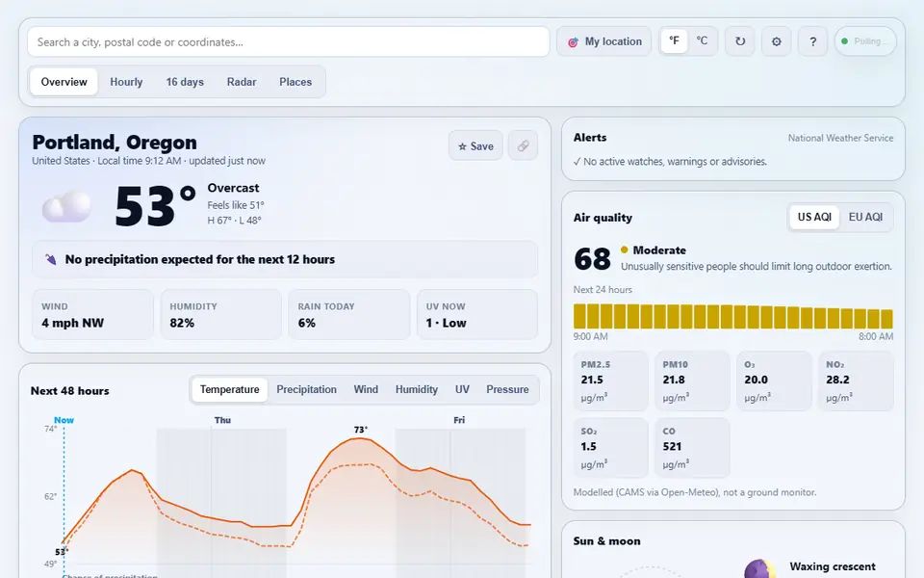Click the 73° peak label on chart

pyautogui.click(x=361, y=430)
